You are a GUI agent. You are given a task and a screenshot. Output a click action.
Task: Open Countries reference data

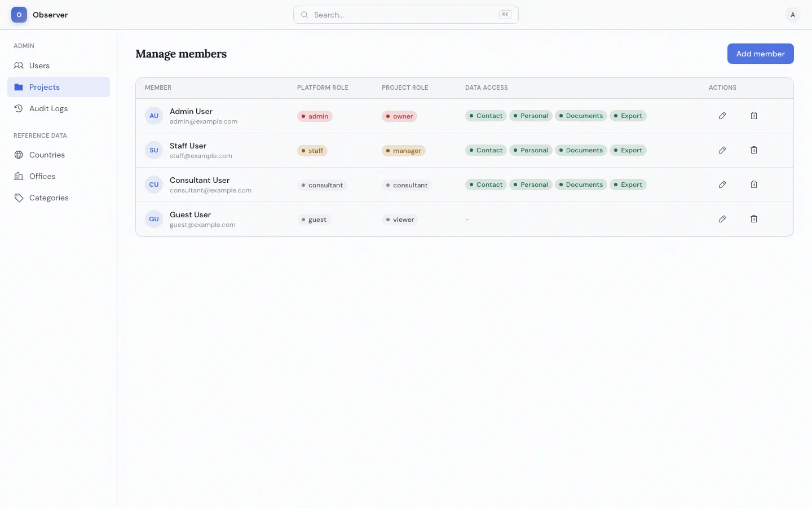[58, 155]
